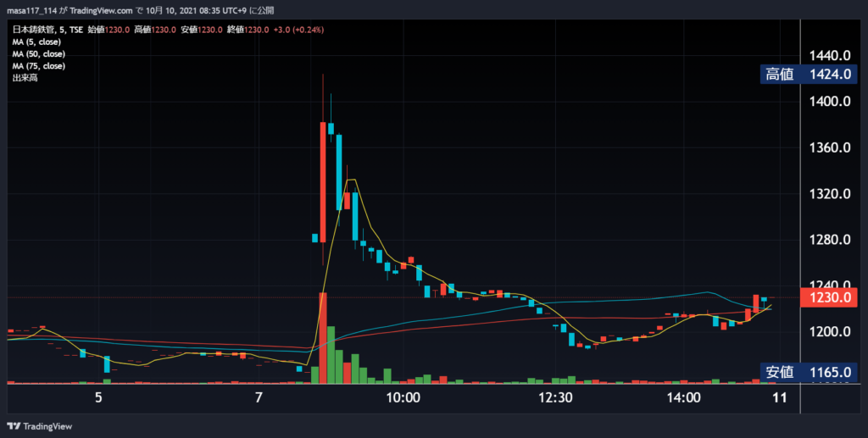
Task: Click the MA (5, close) indicator label
Action: coord(36,42)
